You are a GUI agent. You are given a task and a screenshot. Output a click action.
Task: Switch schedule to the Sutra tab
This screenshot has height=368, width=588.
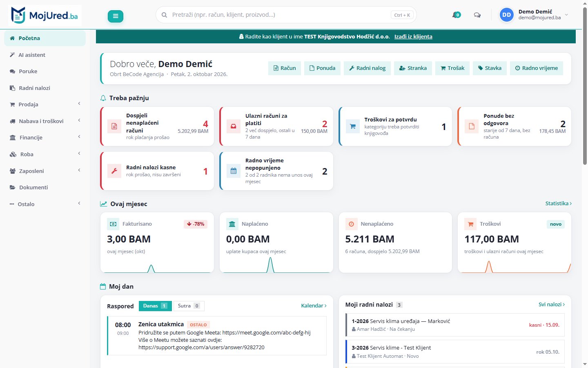click(x=189, y=306)
